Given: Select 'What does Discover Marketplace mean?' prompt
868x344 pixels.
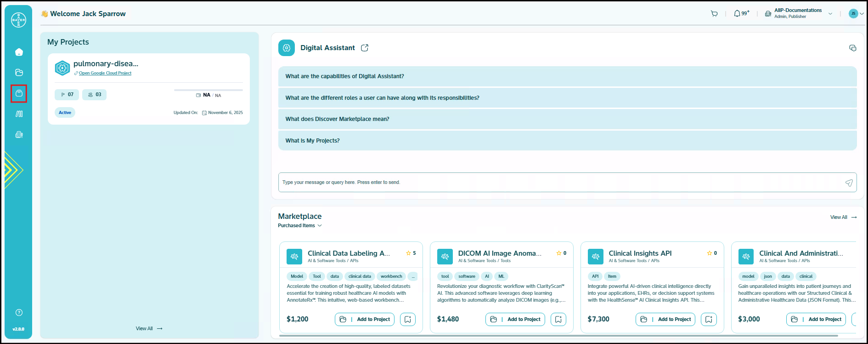Looking at the screenshot, I should (x=337, y=119).
